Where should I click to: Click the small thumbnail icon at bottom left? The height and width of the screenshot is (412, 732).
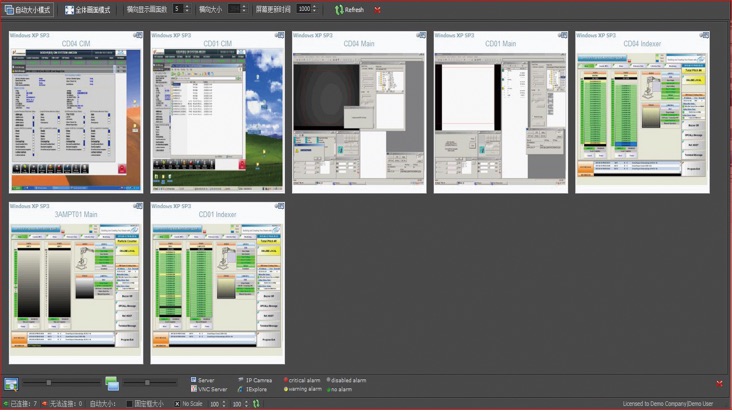tap(11, 384)
